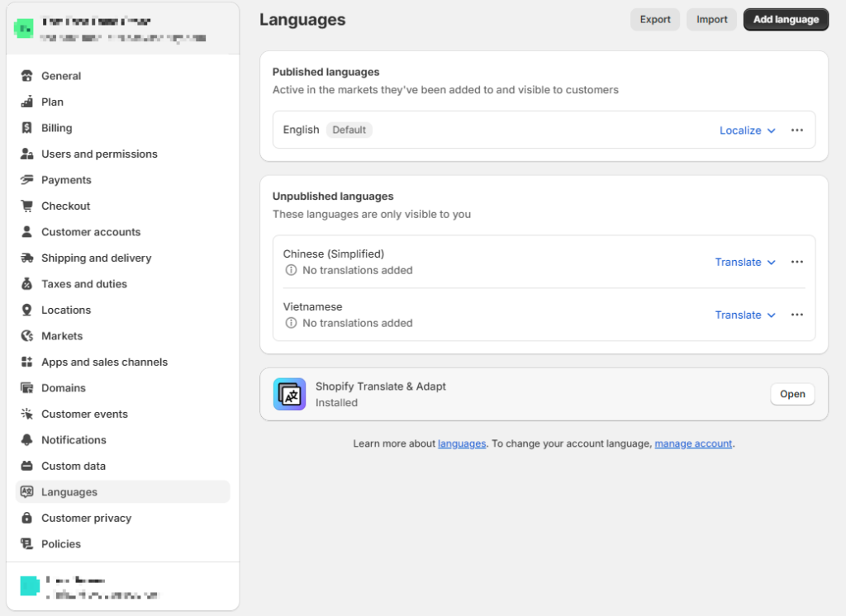Go to General settings
846x616 pixels.
click(123, 76)
